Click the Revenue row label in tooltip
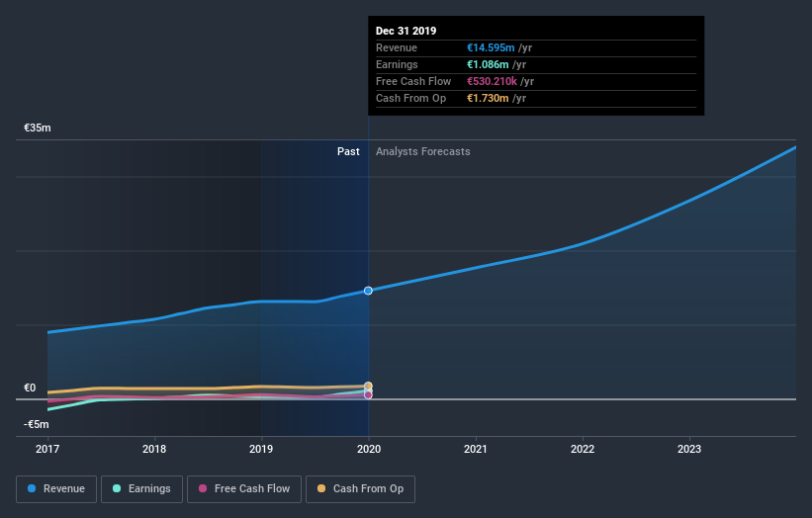 pos(397,48)
